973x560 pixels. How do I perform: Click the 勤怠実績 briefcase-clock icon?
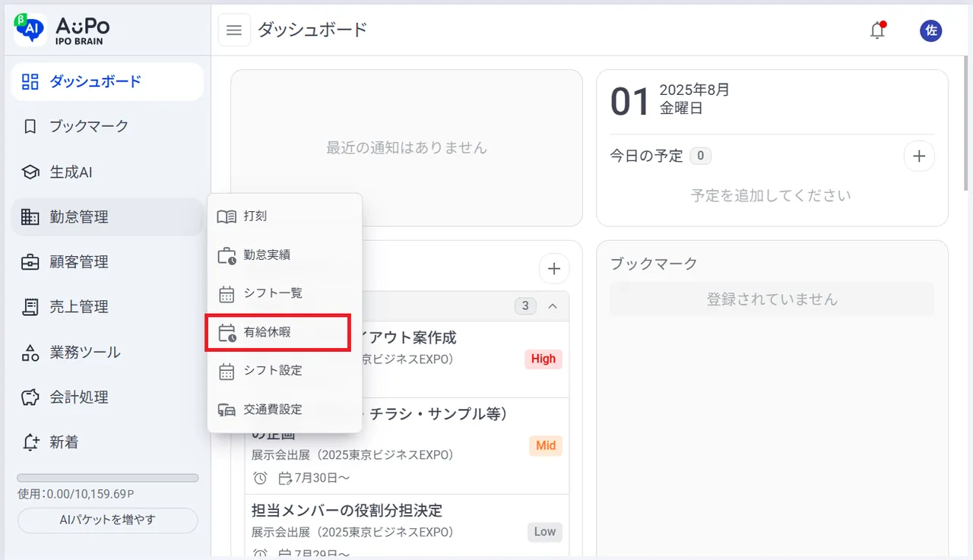227,255
